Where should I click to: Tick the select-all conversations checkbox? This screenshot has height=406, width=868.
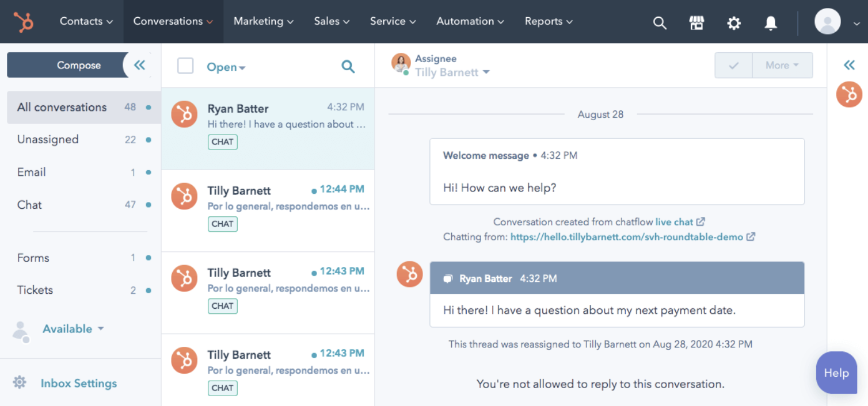tap(185, 66)
